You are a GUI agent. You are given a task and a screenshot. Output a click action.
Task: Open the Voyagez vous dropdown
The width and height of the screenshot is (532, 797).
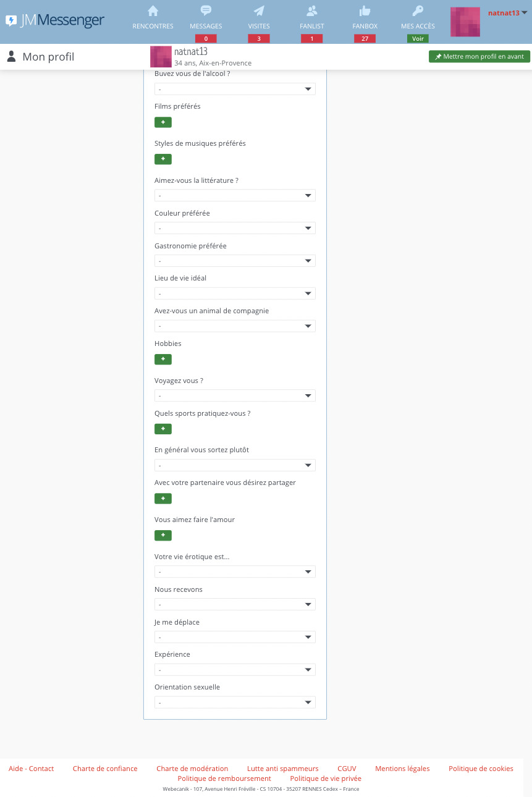pyautogui.click(x=235, y=395)
